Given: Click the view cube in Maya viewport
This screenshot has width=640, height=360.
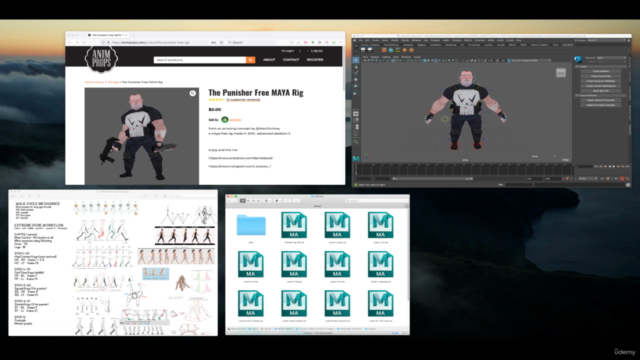Looking at the screenshot, I should [561, 73].
